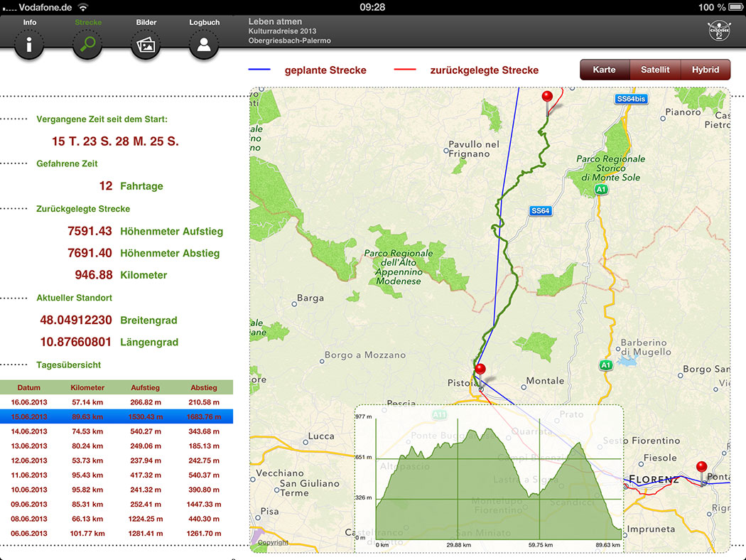Open the Logbuch person icon

(204, 45)
